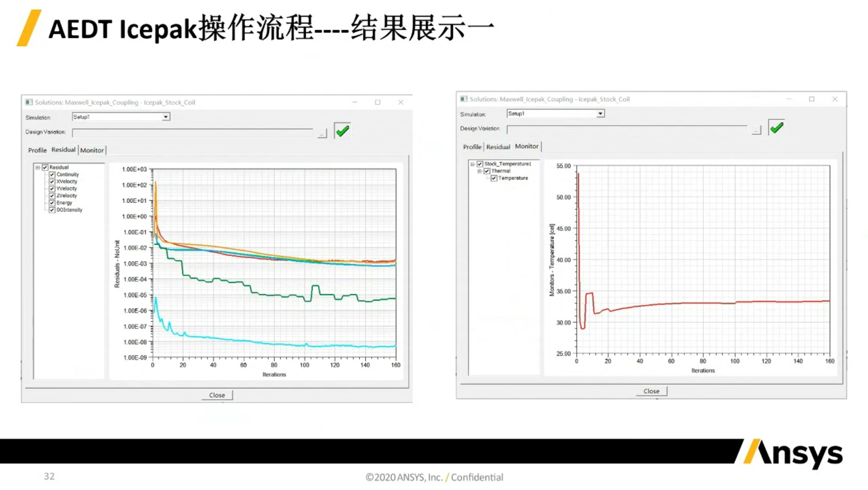This screenshot has height=490, width=868.
Task: Toggle the Residual root checkbox
Action: tap(45, 167)
